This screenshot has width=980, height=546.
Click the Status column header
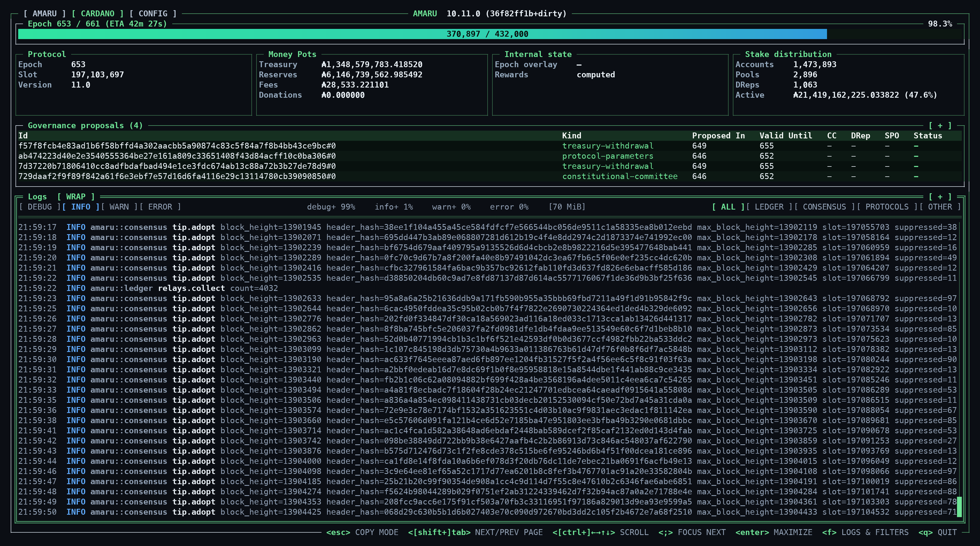[x=928, y=135]
